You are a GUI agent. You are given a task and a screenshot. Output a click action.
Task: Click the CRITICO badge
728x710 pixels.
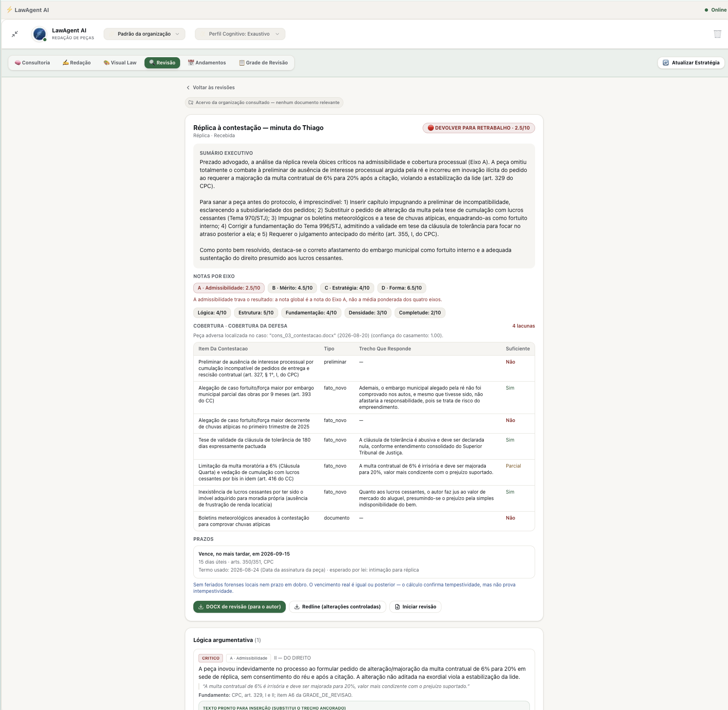211,658
